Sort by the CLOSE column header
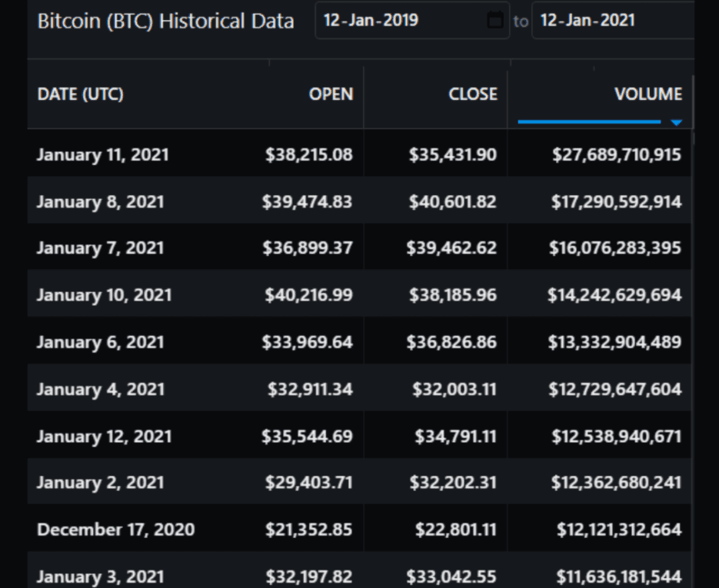The height and width of the screenshot is (588, 719). pyautogui.click(x=473, y=94)
